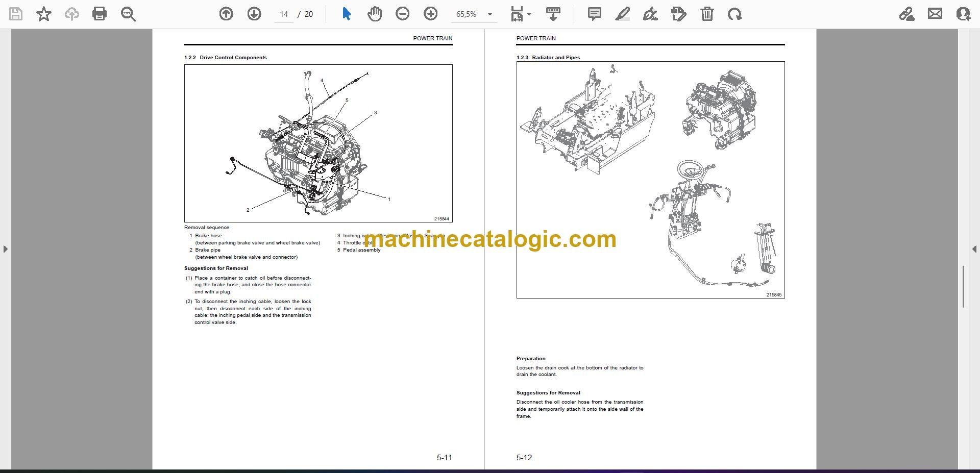The height and width of the screenshot is (473, 980).
Task: Click figure number 215845
Action: tap(774, 295)
